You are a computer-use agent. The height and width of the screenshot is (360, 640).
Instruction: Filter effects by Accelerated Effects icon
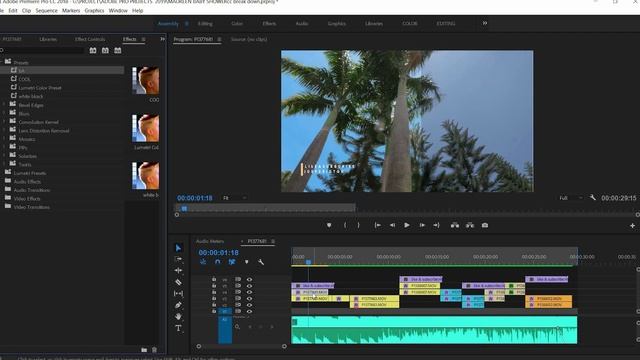coord(93,50)
